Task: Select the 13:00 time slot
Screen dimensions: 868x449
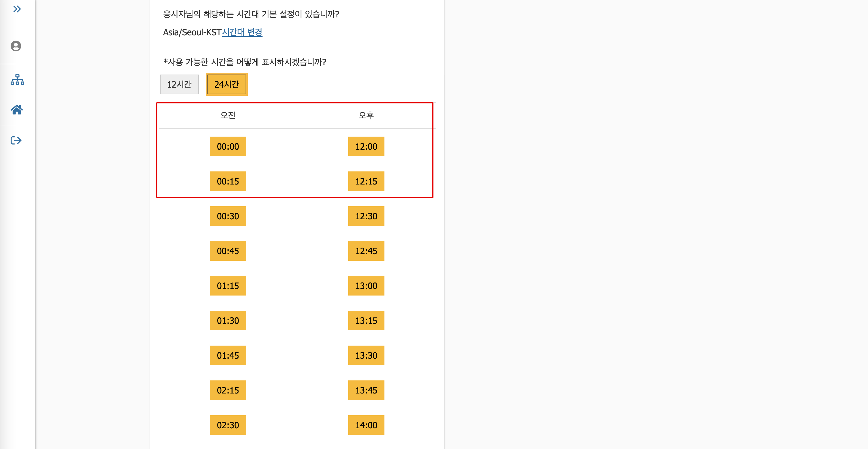Action: coord(366,286)
